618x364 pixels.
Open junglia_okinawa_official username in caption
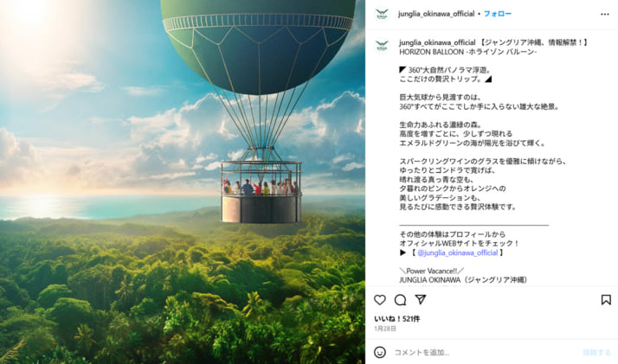pos(437,42)
